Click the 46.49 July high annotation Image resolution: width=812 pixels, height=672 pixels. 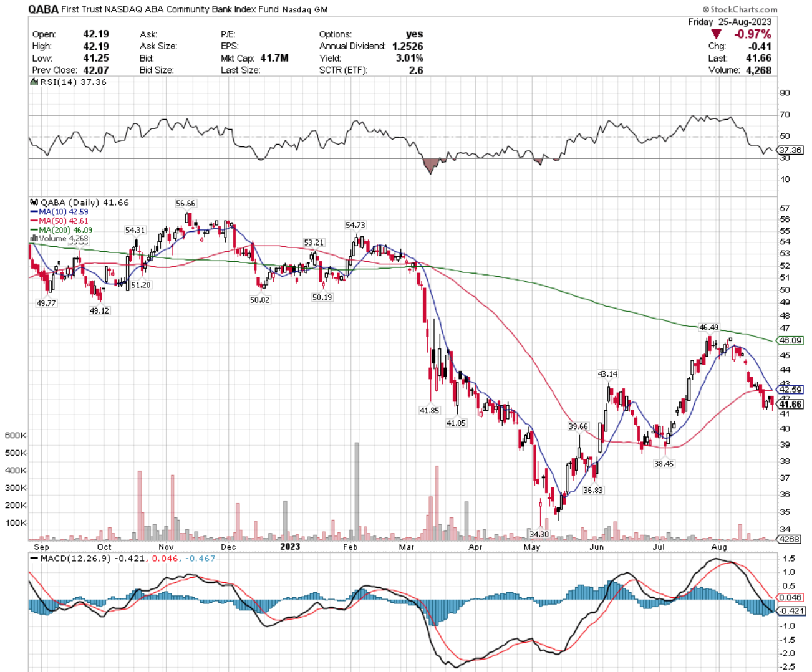coord(708,327)
